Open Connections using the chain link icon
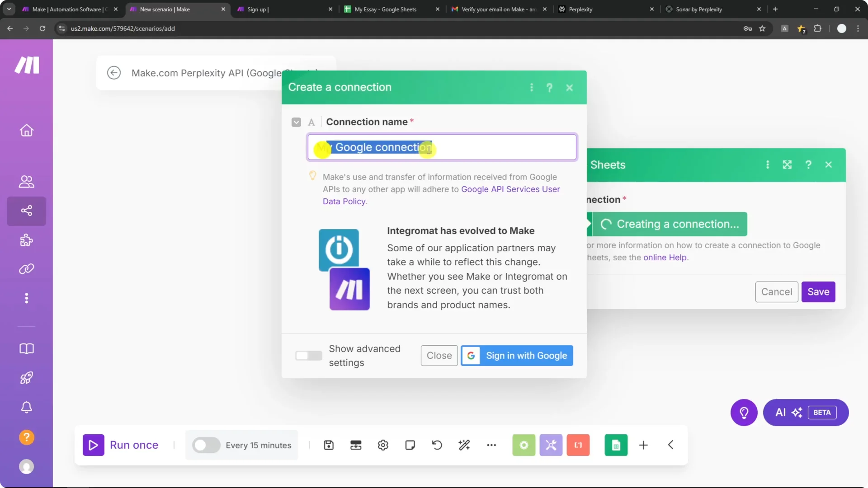Screen dimensions: 868x488 pos(26,269)
